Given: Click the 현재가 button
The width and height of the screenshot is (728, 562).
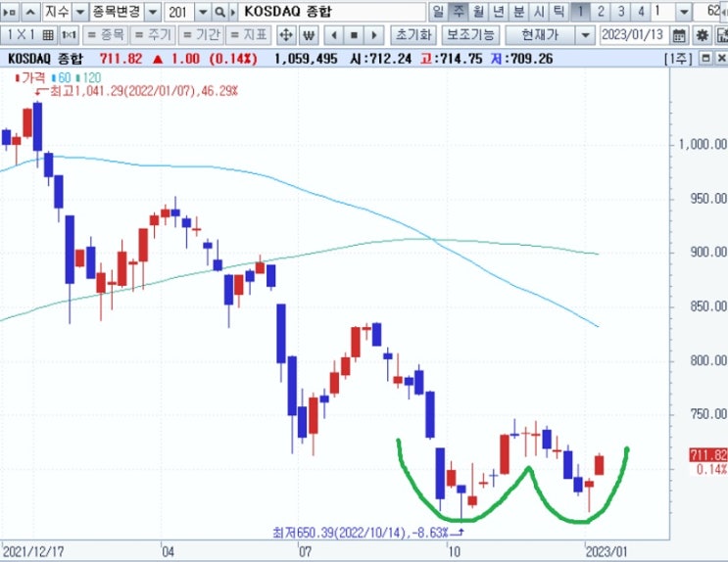Looking at the screenshot, I should coord(540,35).
